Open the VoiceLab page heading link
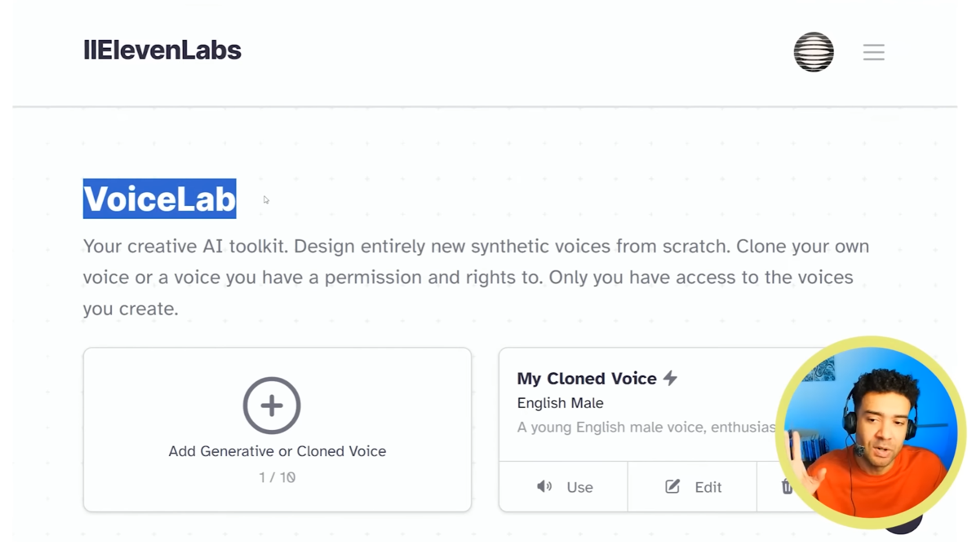The width and height of the screenshot is (980, 542). click(159, 199)
